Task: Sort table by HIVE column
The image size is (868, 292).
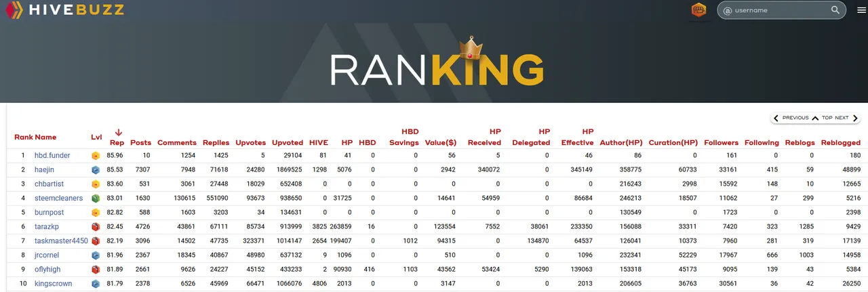Action: [x=318, y=143]
